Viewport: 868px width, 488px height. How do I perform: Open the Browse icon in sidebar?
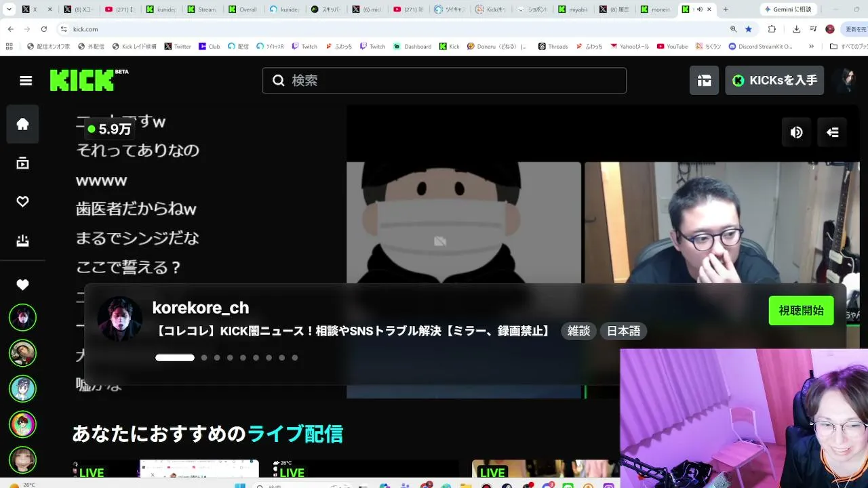point(23,163)
